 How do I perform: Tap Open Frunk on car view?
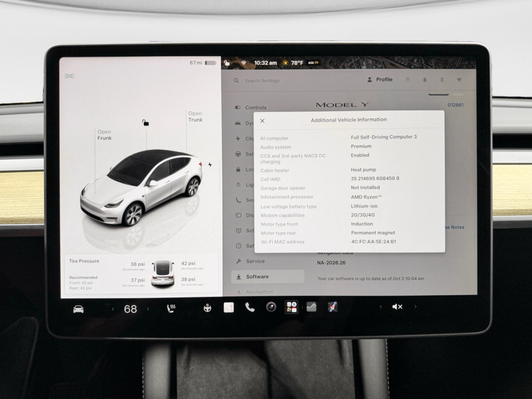[x=104, y=135]
